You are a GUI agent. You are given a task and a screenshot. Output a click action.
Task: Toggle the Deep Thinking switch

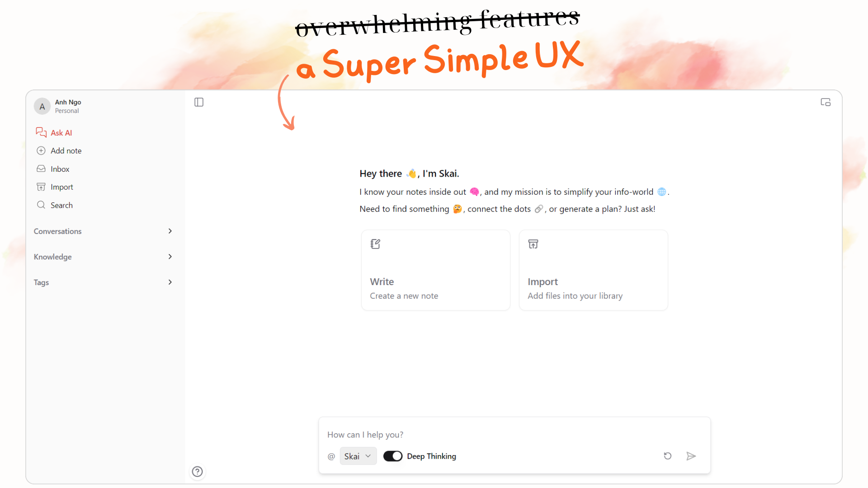coord(391,456)
